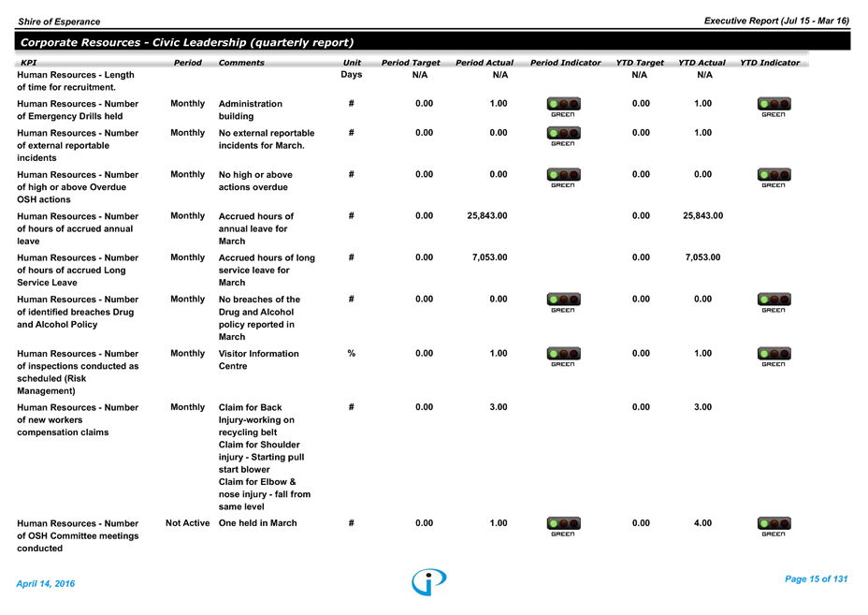Click the blue 'i' logo in the footer
Image resolution: width=868 pixels, height=615 pixels.
(429, 581)
